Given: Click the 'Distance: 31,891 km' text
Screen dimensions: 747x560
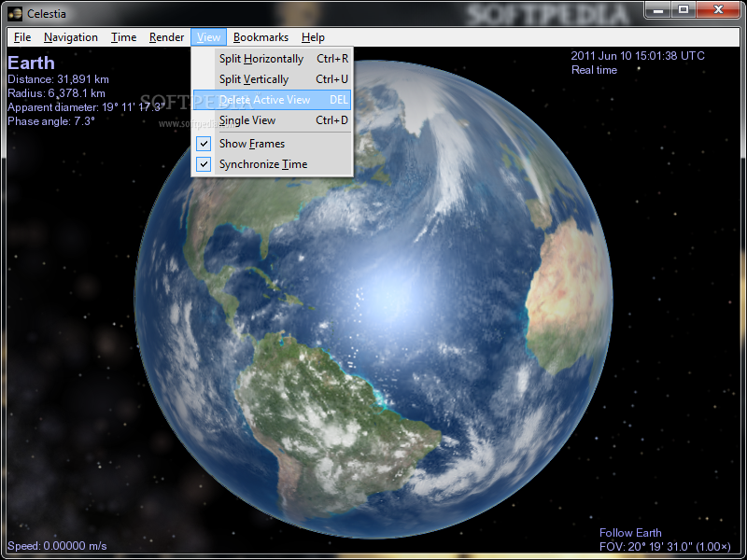Looking at the screenshot, I should tap(58, 79).
